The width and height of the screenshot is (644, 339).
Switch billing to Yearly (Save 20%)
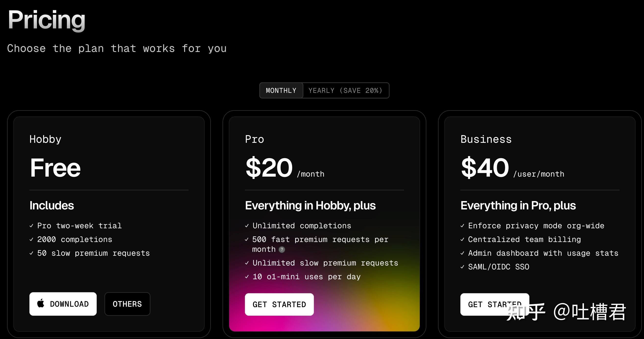345,90
